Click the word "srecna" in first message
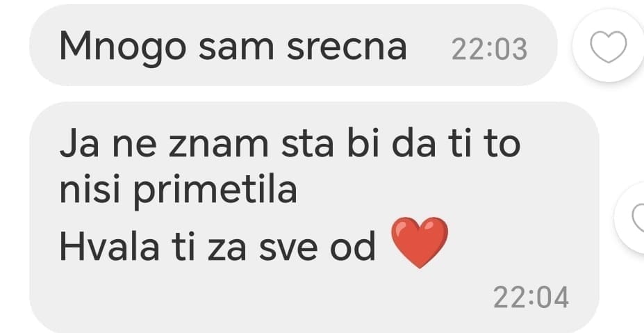Image resolution: width=644 pixels, height=333 pixels. point(347,48)
